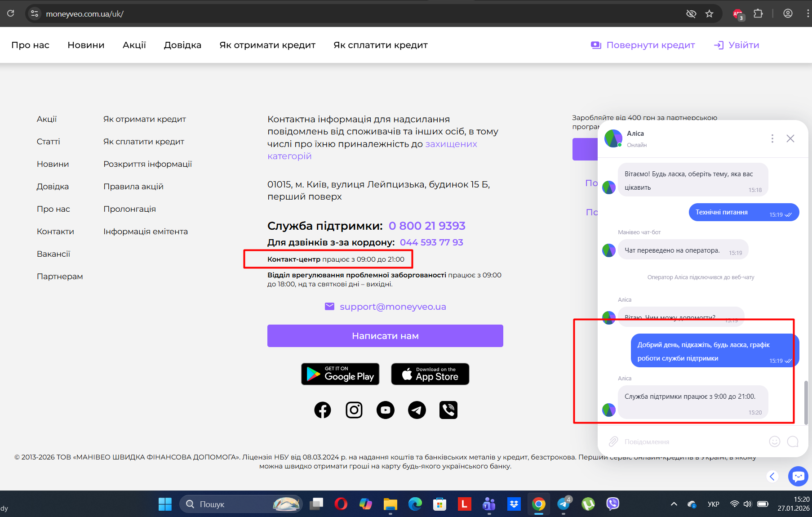The height and width of the screenshot is (517, 812).
Task: Open the Google Play store badge
Action: tap(340, 374)
